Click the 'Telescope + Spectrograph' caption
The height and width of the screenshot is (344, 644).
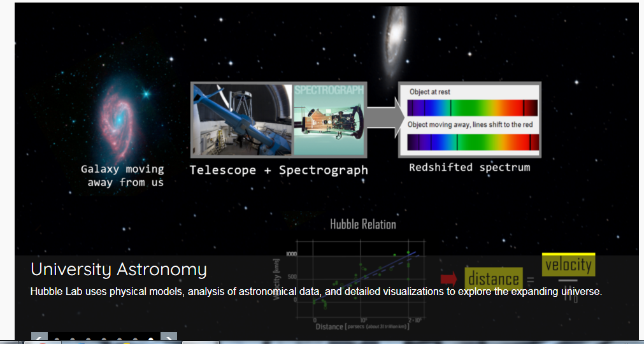pos(279,170)
